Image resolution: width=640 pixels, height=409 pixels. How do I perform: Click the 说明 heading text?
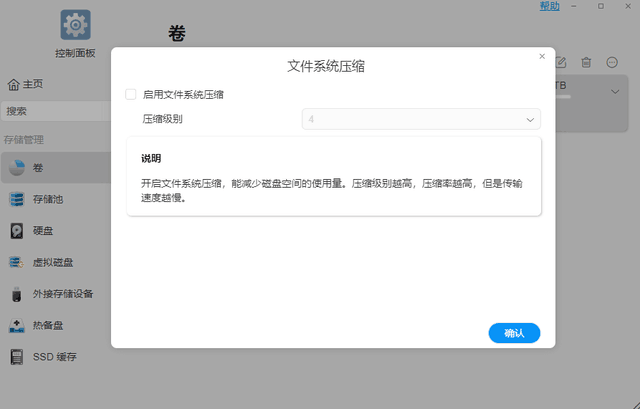click(x=151, y=158)
